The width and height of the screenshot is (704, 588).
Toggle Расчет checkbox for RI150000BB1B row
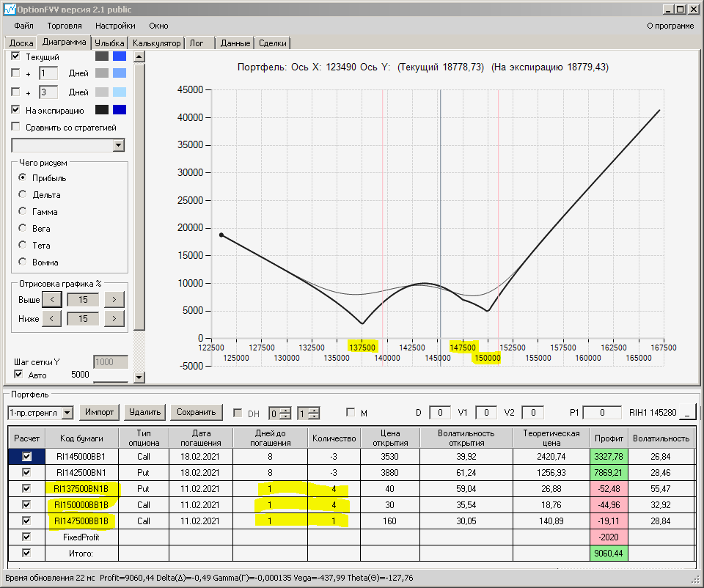pyautogui.click(x=26, y=504)
